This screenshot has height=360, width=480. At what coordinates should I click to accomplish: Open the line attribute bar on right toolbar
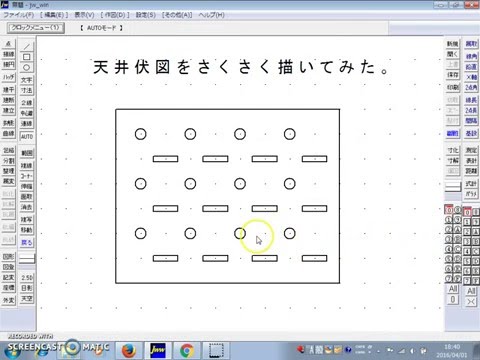point(453,186)
